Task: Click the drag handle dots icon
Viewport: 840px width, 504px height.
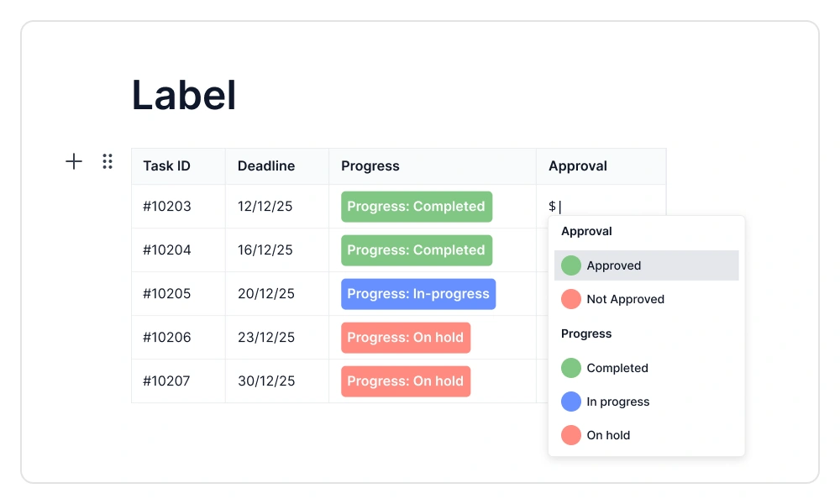Action: 108,161
